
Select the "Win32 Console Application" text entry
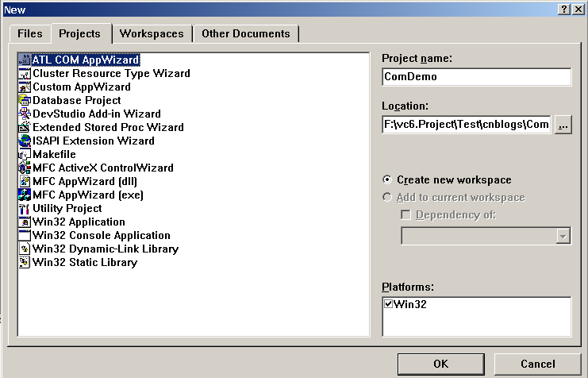click(102, 235)
